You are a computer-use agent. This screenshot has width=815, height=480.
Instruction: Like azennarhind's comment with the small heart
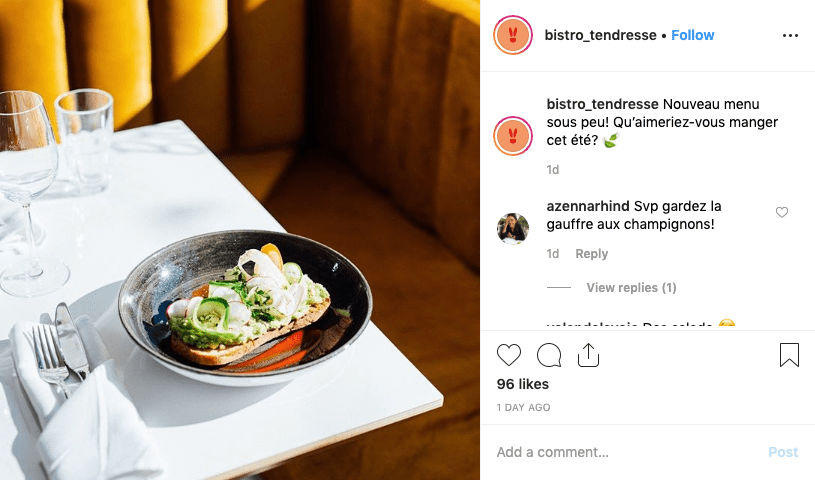[x=782, y=212]
